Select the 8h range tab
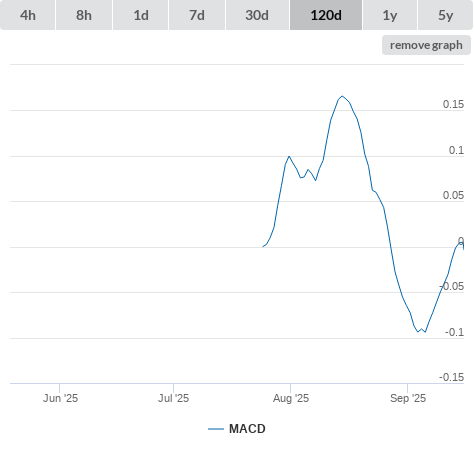The width and height of the screenshot is (474, 455). pyautogui.click(x=84, y=15)
